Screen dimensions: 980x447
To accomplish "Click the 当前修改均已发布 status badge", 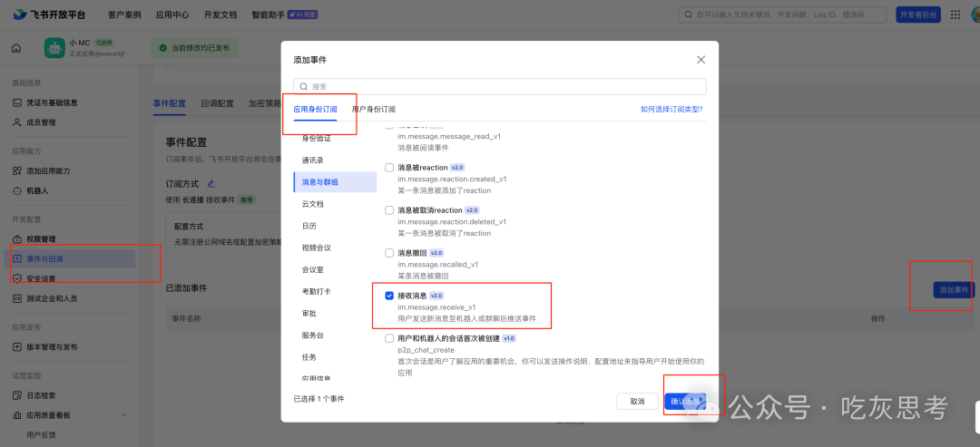I will coord(194,48).
